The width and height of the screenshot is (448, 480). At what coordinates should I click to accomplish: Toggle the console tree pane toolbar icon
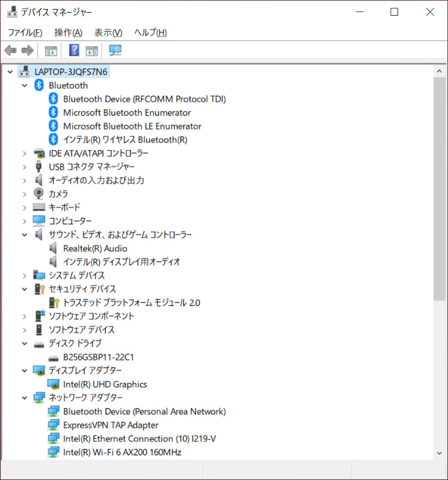pyautogui.click(x=51, y=50)
